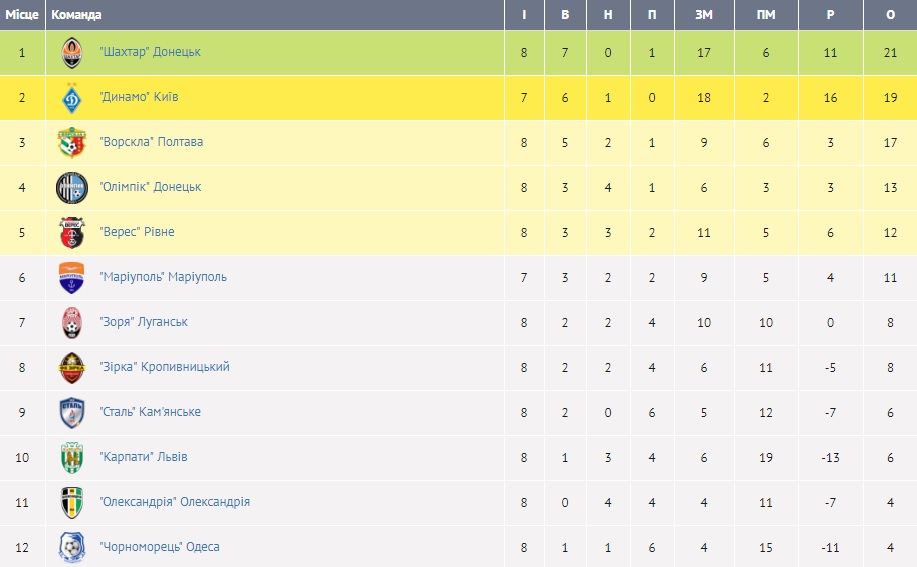Click the Olimpik Donetsk team badge
917x567 pixels.
click(x=71, y=187)
